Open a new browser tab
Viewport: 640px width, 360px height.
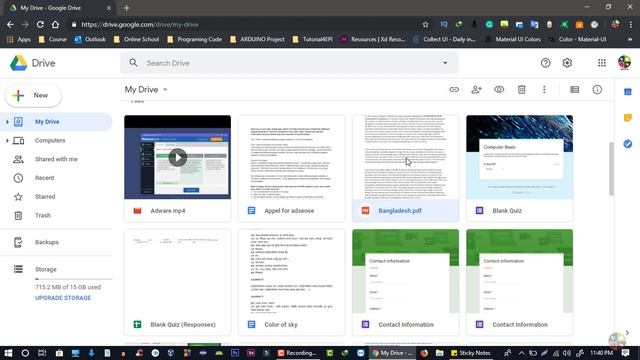pyautogui.click(x=127, y=8)
